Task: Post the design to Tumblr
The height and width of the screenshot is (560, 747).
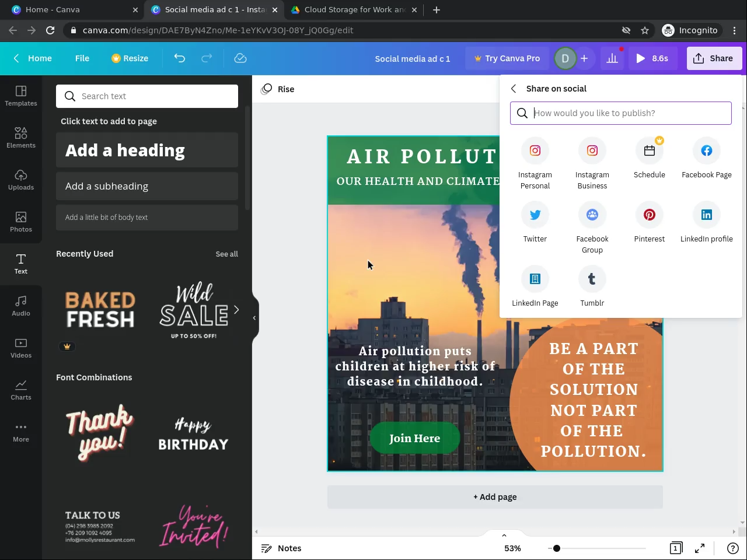Action: click(x=592, y=287)
